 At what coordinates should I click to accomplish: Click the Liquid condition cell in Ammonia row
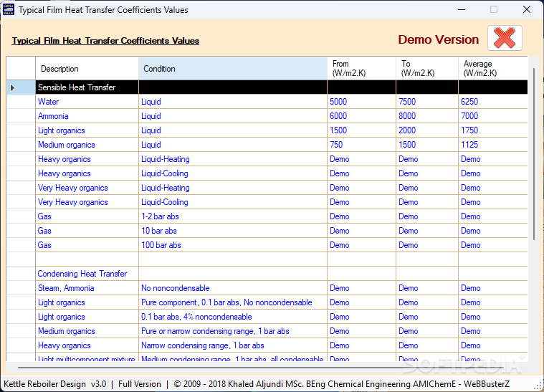(233, 116)
